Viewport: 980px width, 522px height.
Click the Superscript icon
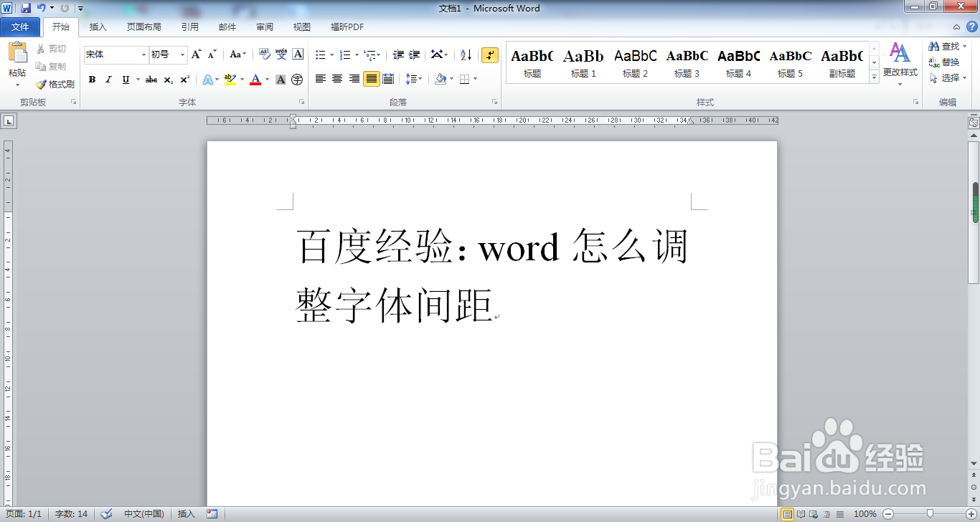(x=184, y=80)
